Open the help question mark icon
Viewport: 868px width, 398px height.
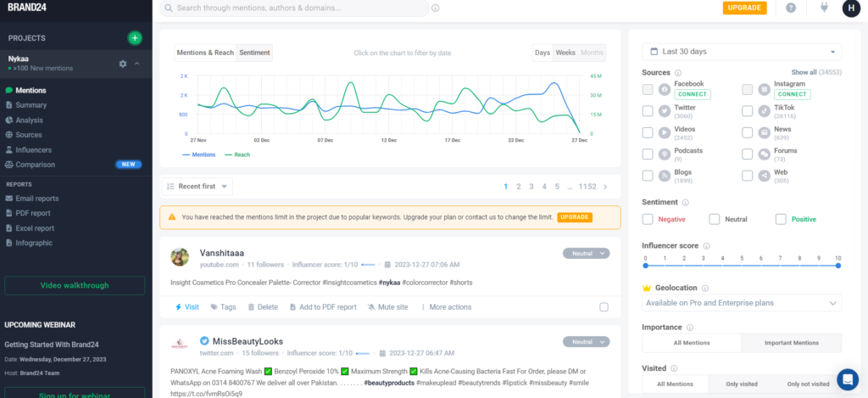click(791, 8)
